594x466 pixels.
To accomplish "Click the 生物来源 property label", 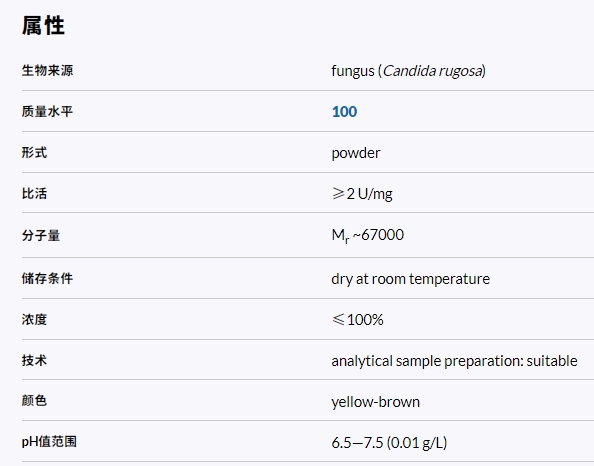I will click(x=47, y=70).
